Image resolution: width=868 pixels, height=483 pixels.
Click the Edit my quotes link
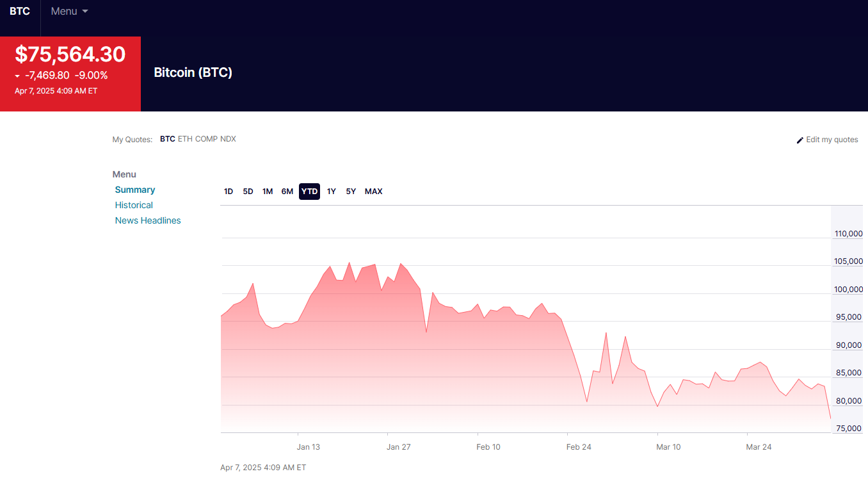[x=832, y=140]
